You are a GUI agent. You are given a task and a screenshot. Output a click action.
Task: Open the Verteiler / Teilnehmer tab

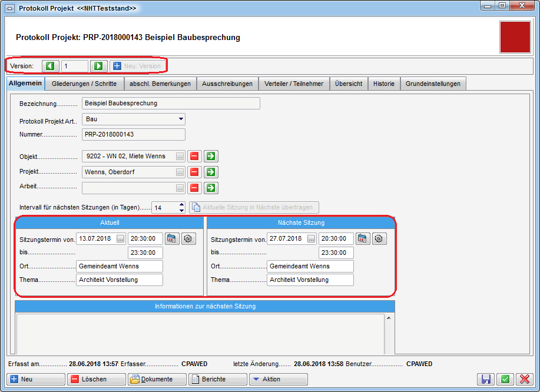click(x=293, y=84)
